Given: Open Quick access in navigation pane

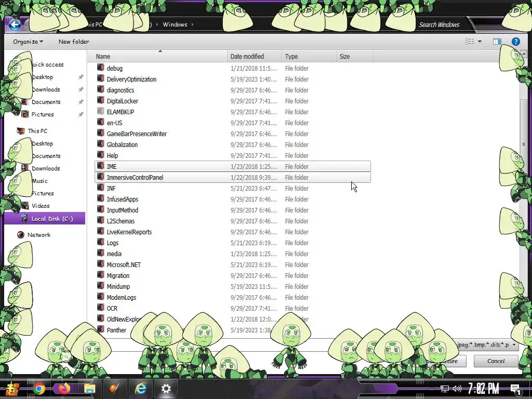Looking at the screenshot, I should 47,64.
